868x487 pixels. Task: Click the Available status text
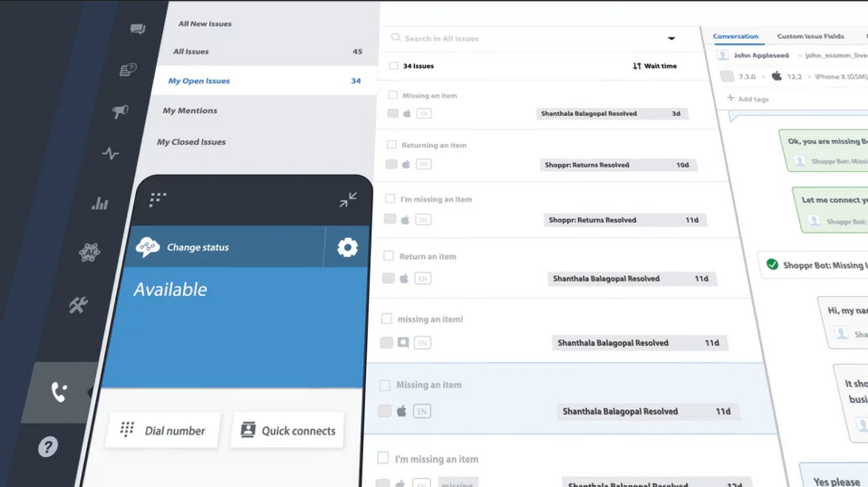coord(170,289)
